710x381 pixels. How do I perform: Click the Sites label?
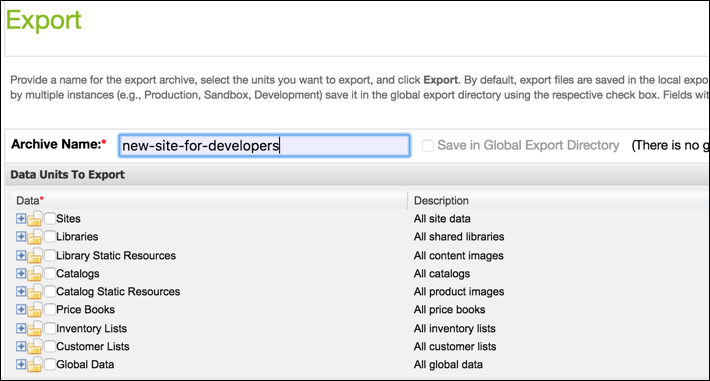(68, 218)
